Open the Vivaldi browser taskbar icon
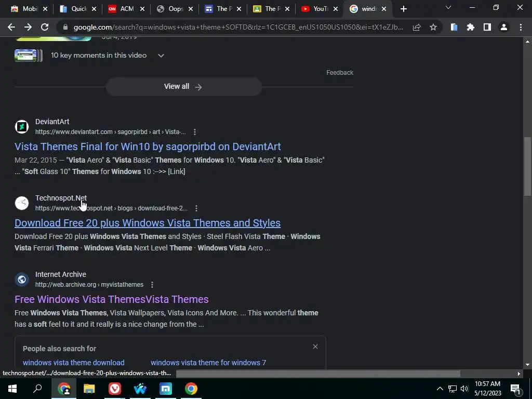The height and width of the screenshot is (399, 532). [x=115, y=389]
